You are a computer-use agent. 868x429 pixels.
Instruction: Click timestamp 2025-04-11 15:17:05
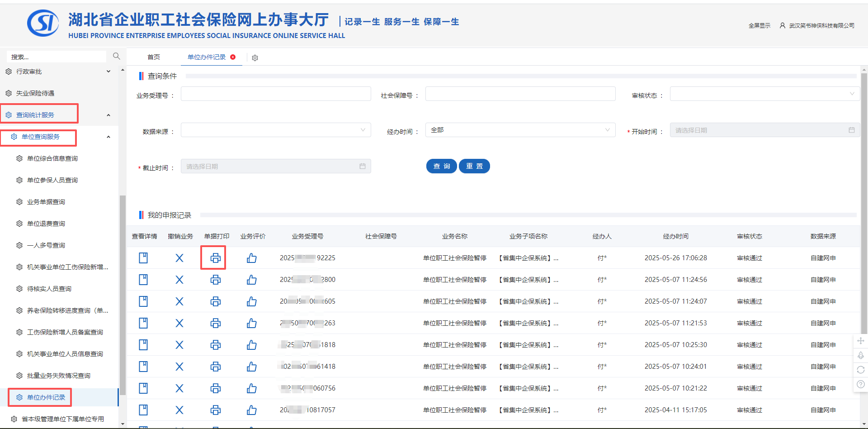[x=676, y=410]
